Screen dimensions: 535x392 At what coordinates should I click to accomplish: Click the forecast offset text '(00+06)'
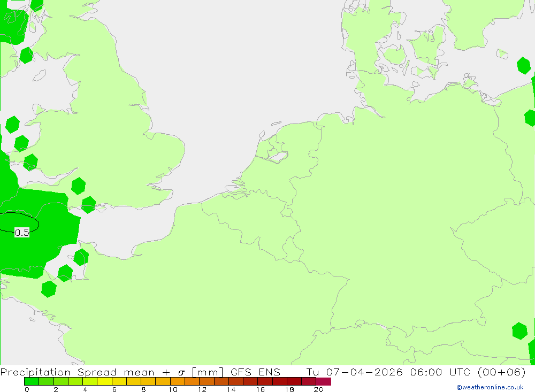click(x=502, y=372)
